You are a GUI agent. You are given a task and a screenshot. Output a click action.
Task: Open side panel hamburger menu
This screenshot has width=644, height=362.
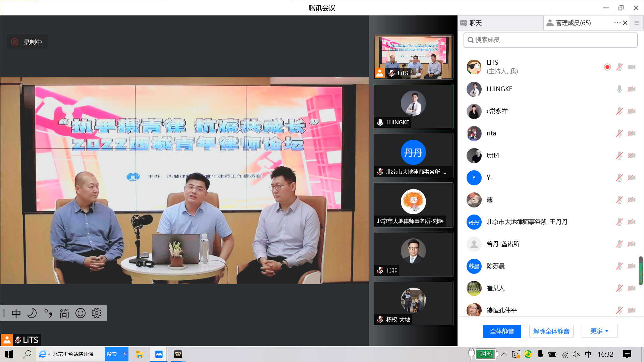pos(636,23)
